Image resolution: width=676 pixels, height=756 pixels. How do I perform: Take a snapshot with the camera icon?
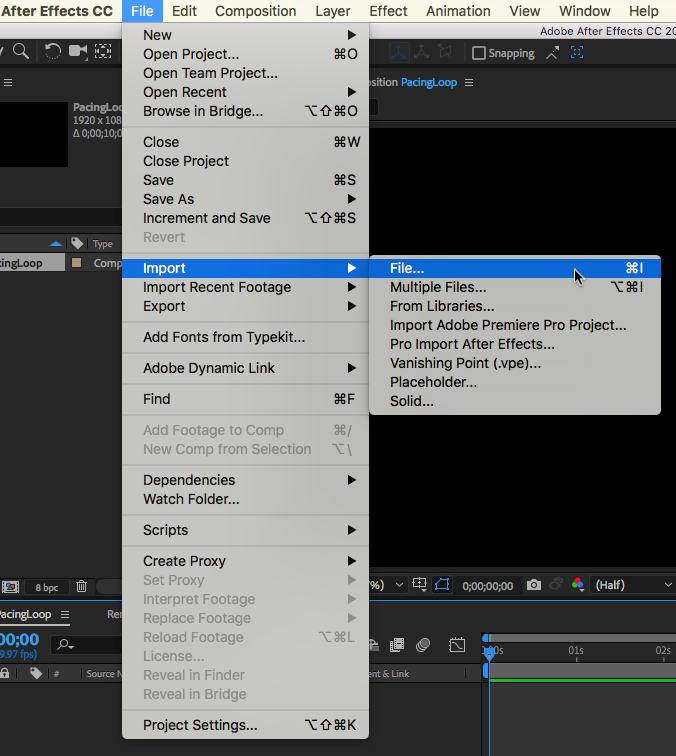(534, 585)
